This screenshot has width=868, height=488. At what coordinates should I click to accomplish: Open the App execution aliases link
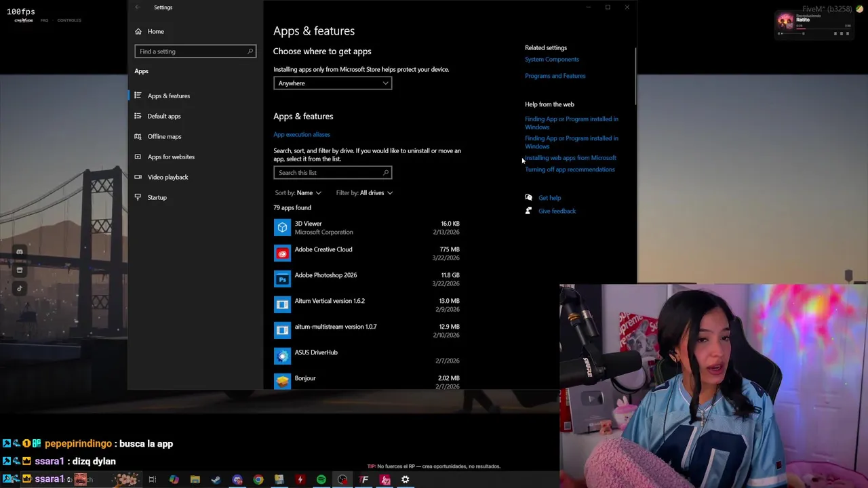click(302, 134)
